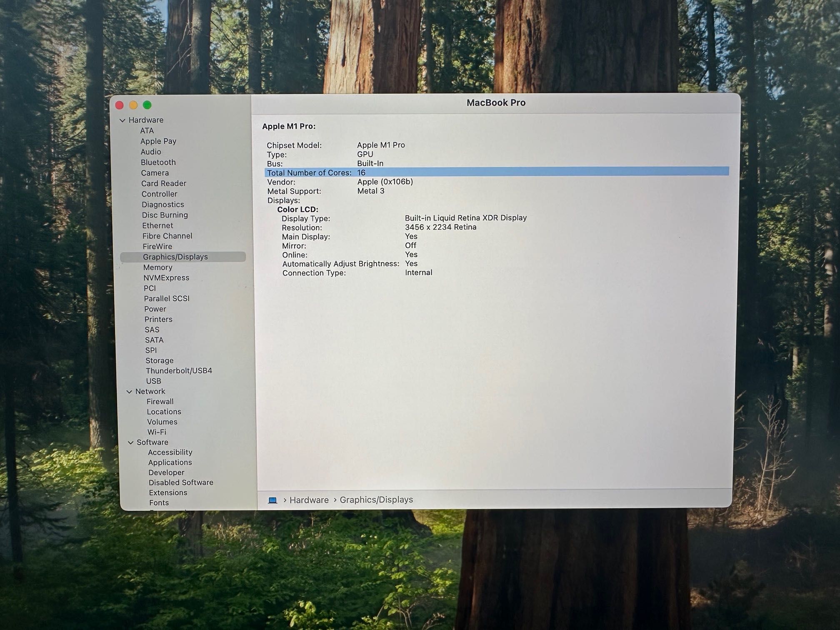
Task: Click Graphics/Displays in the bottom path bar
Action: click(x=376, y=500)
